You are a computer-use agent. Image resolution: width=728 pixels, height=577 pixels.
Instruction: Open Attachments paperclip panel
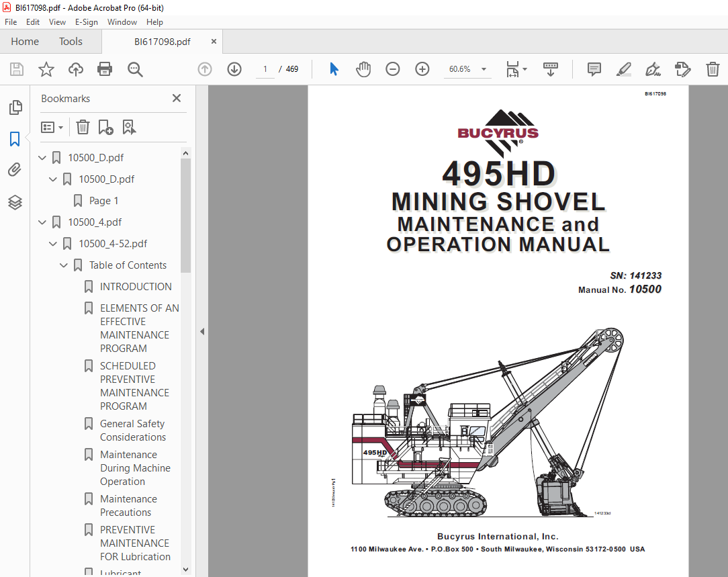[15, 170]
